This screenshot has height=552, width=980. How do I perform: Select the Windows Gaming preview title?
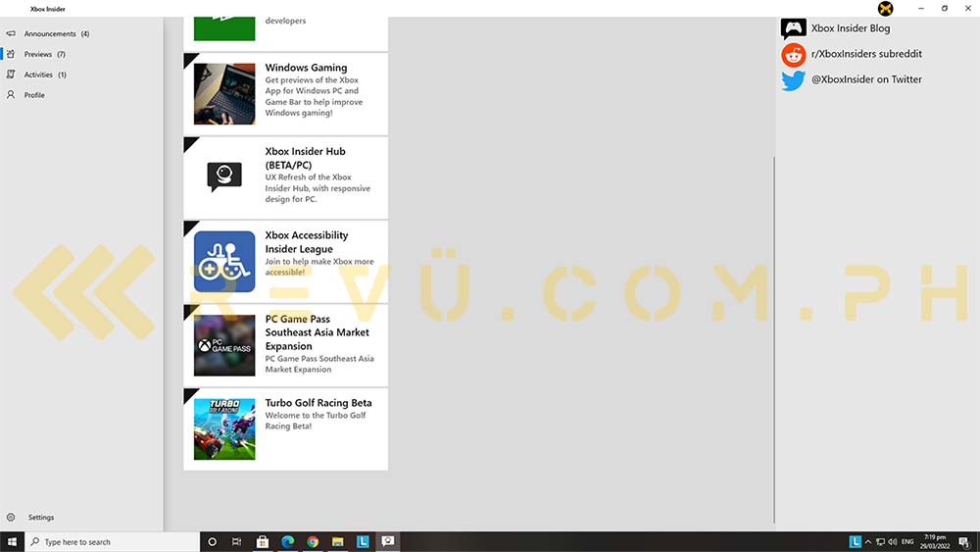pyautogui.click(x=306, y=68)
